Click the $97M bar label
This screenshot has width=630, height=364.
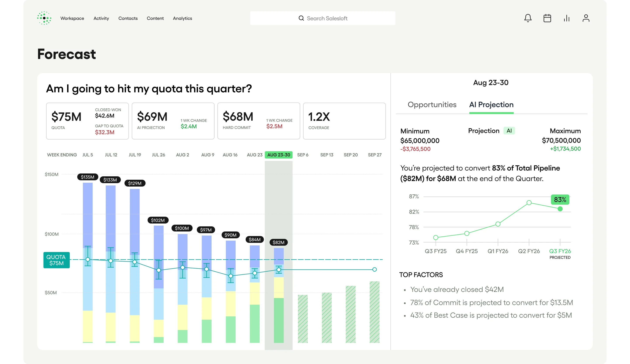click(x=206, y=230)
